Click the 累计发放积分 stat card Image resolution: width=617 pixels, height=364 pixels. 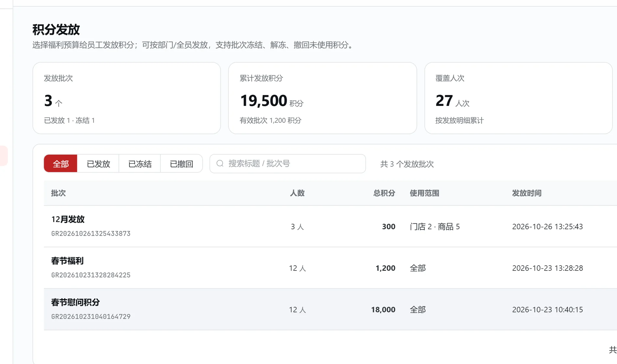(x=322, y=98)
